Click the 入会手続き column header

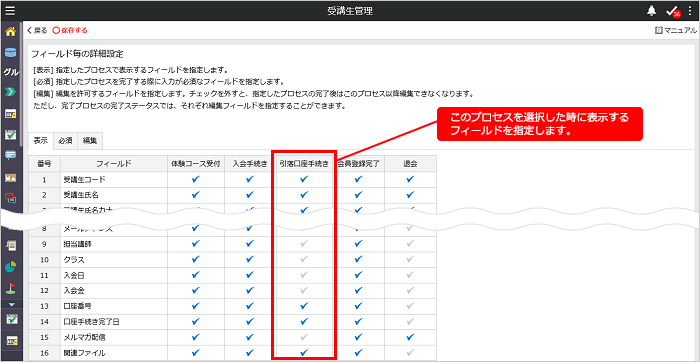[x=250, y=164]
